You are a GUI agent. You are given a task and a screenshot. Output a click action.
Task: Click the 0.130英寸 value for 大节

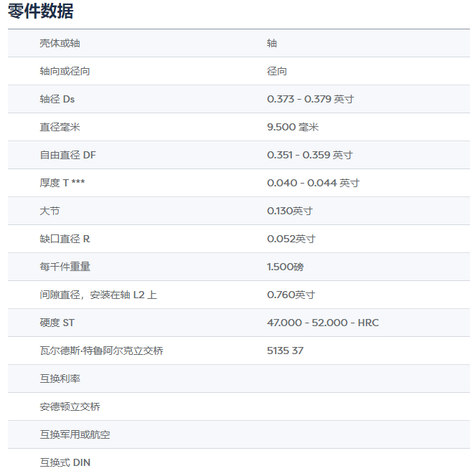coord(290,211)
